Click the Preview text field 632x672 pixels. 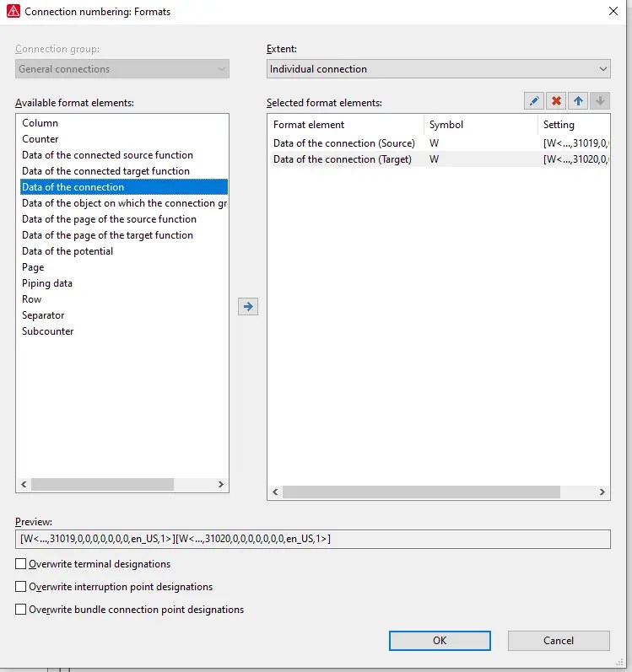pos(312,539)
